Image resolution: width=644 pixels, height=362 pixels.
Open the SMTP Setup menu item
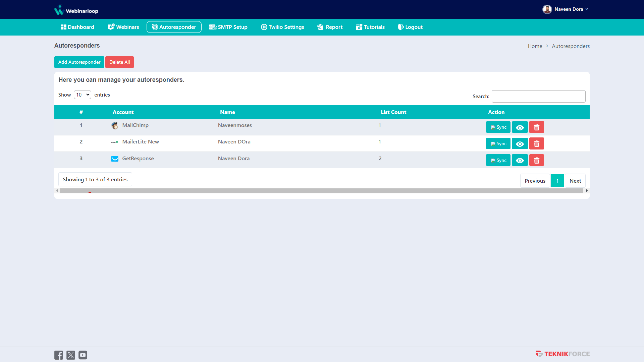click(228, 27)
